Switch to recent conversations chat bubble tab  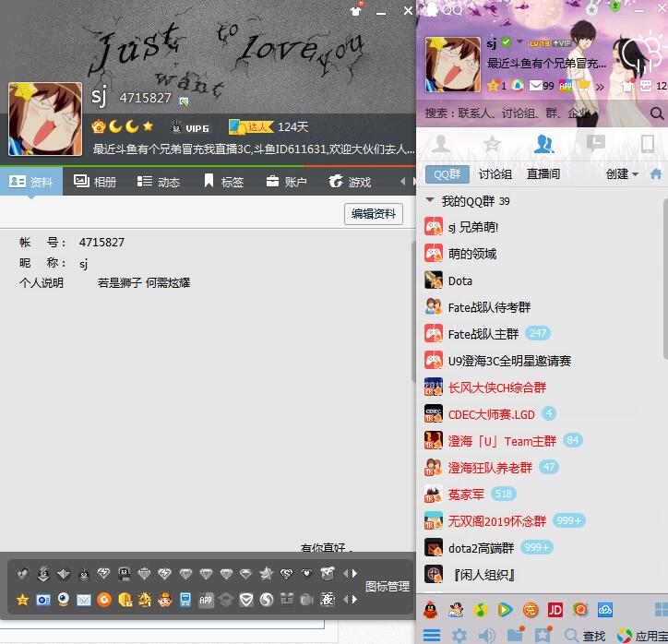pyautogui.click(x=596, y=143)
